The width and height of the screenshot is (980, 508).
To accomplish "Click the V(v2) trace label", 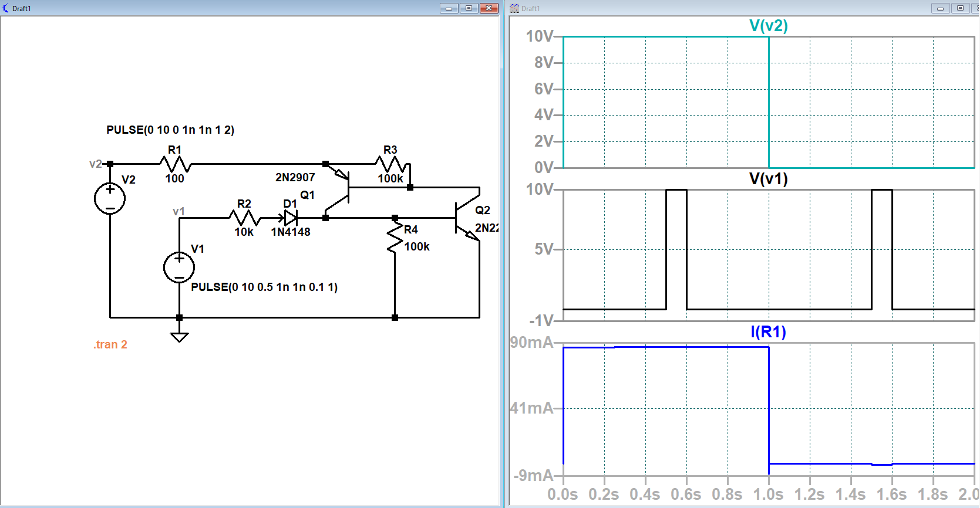I will coord(769,26).
